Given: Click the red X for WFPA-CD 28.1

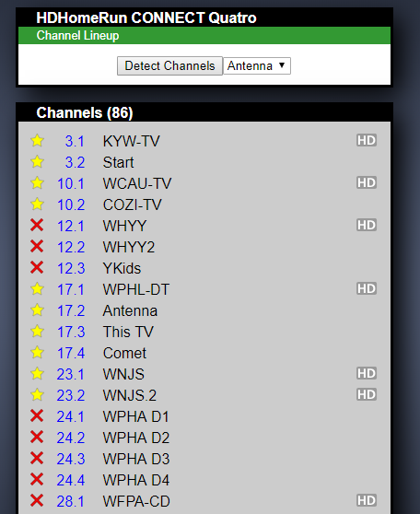Looking at the screenshot, I should (x=37, y=500).
